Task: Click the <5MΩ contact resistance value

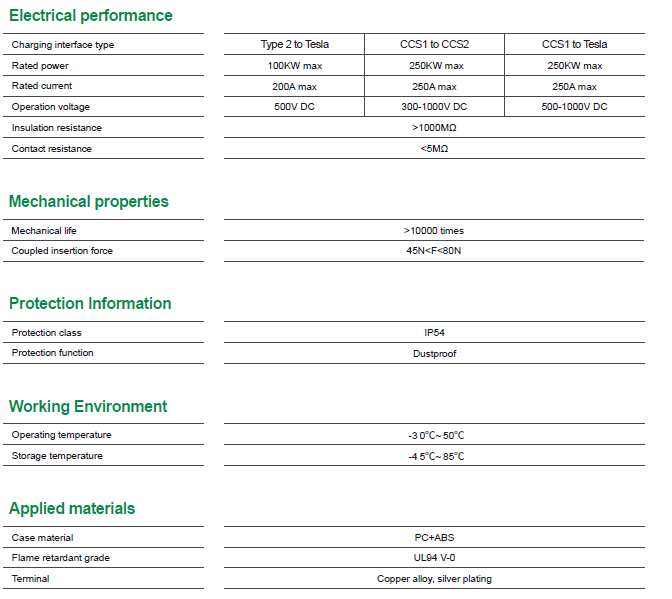Action: click(x=434, y=149)
